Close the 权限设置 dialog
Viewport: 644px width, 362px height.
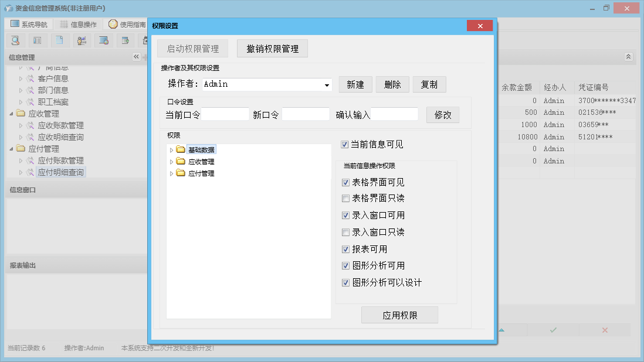click(x=480, y=26)
